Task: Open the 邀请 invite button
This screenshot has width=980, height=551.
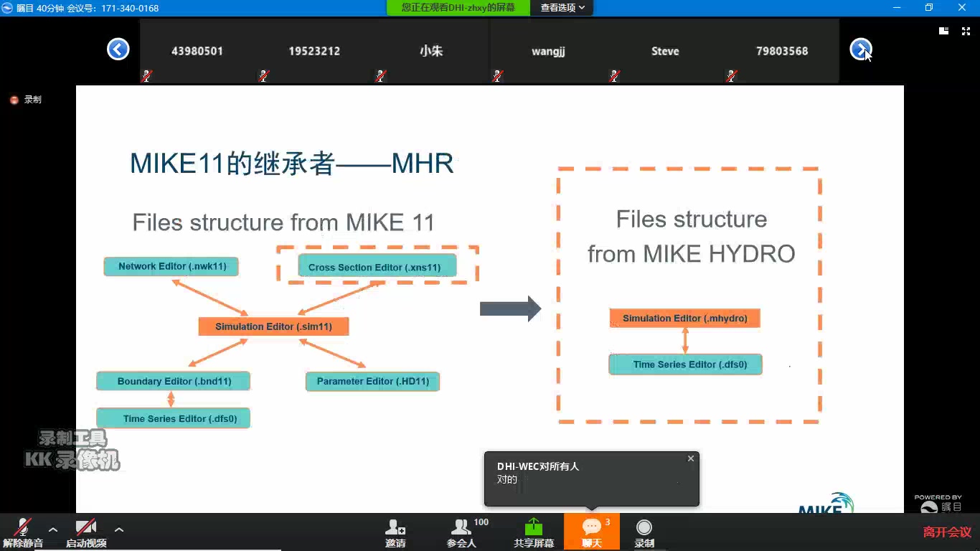Action: [395, 533]
